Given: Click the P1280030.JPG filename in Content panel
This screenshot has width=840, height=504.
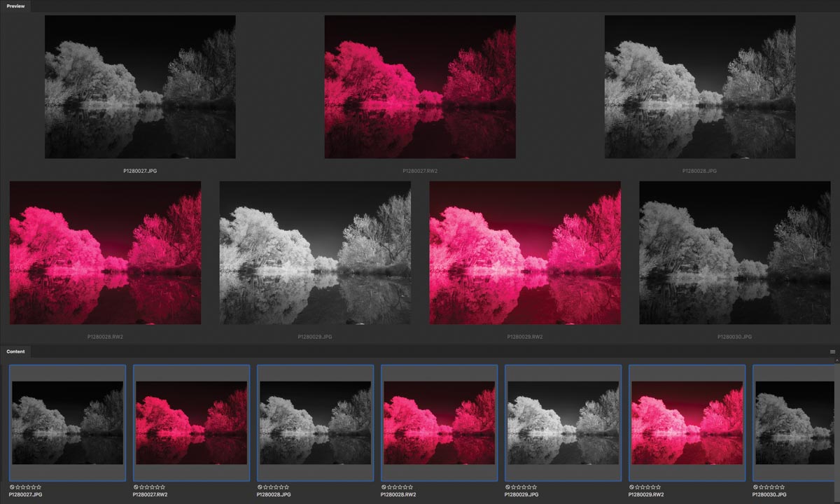Looking at the screenshot, I should coord(769,494).
